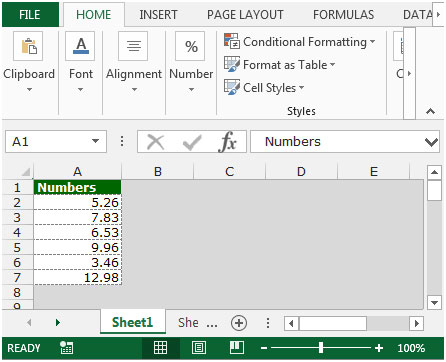Viewport: 446px width, 362px height.
Task: Click the Insert Function fx icon
Action: [x=227, y=142]
